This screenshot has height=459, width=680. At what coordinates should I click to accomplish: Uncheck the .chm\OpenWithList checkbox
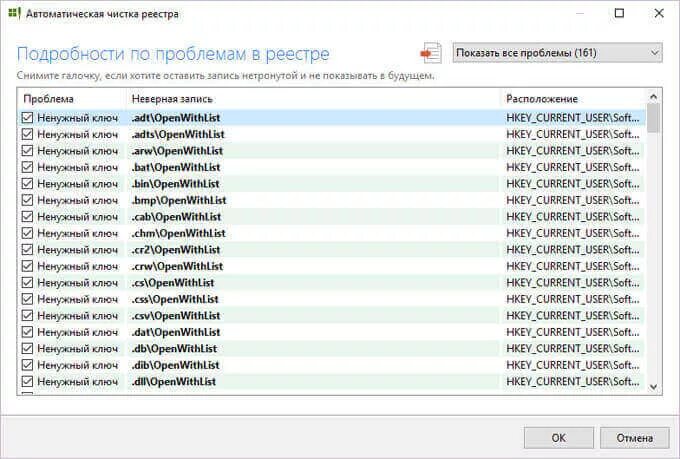pos(27,233)
